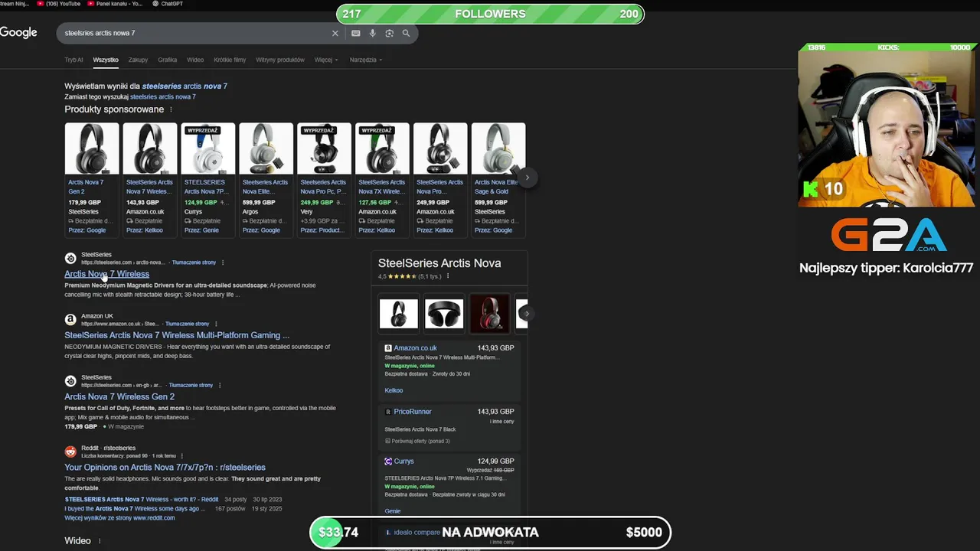Select the Wszystko results tab
980x551 pixels.
106,60
